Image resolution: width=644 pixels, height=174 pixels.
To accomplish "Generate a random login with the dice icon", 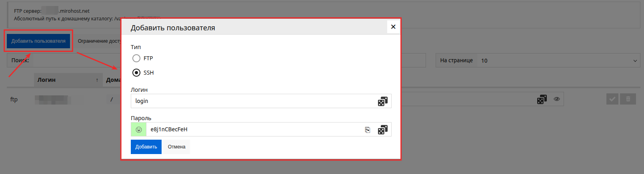I will coord(383,101).
